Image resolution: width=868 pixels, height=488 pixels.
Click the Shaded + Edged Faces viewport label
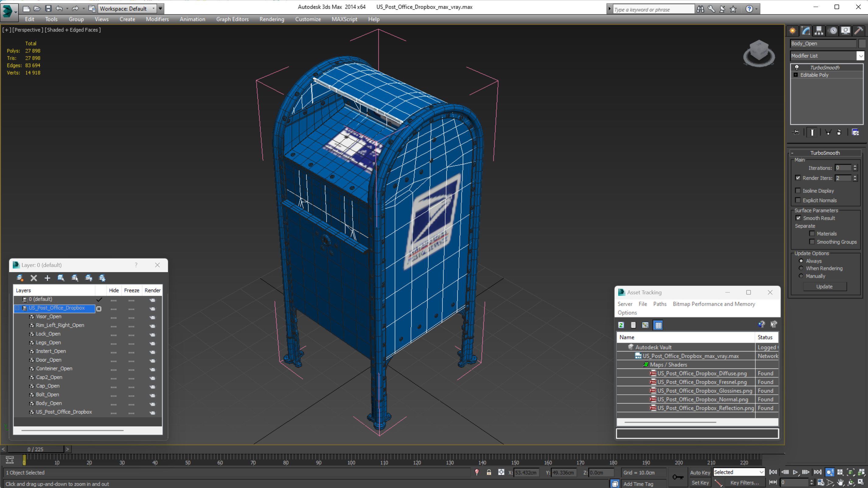pyautogui.click(x=73, y=29)
